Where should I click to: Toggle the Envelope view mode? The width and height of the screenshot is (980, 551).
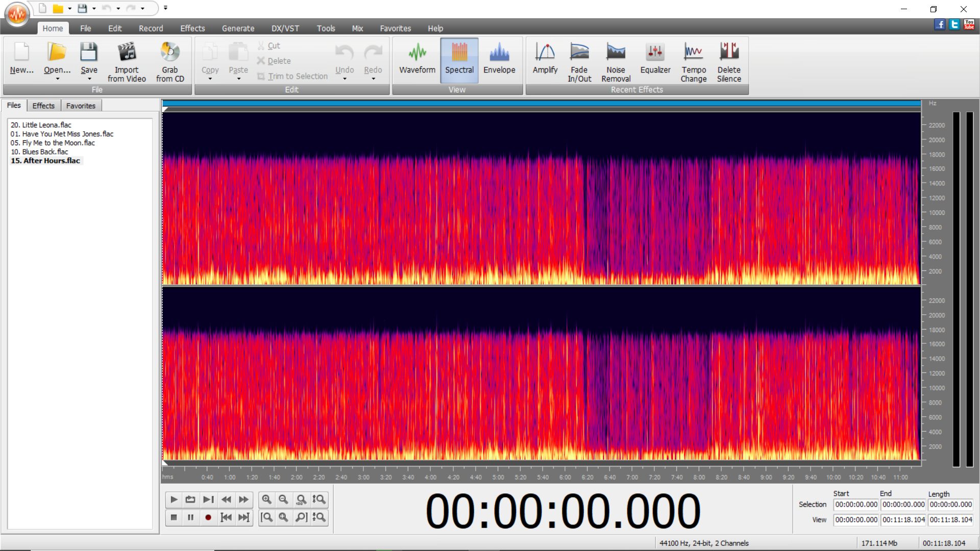pos(499,59)
